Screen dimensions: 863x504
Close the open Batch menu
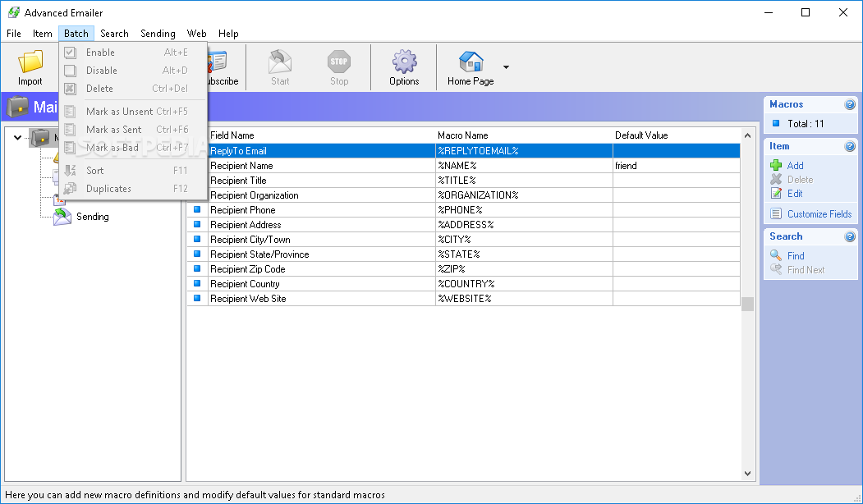pyautogui.click(x=76, y=34)
